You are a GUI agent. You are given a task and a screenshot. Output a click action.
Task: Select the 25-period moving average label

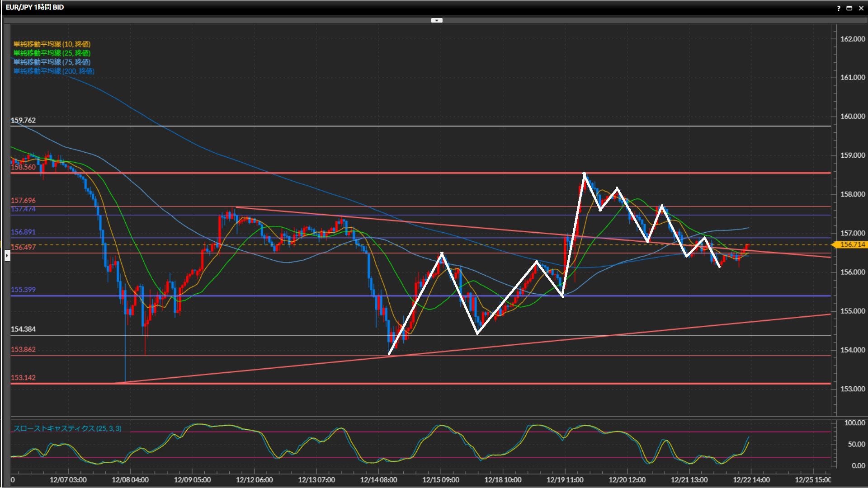(52, 53)
